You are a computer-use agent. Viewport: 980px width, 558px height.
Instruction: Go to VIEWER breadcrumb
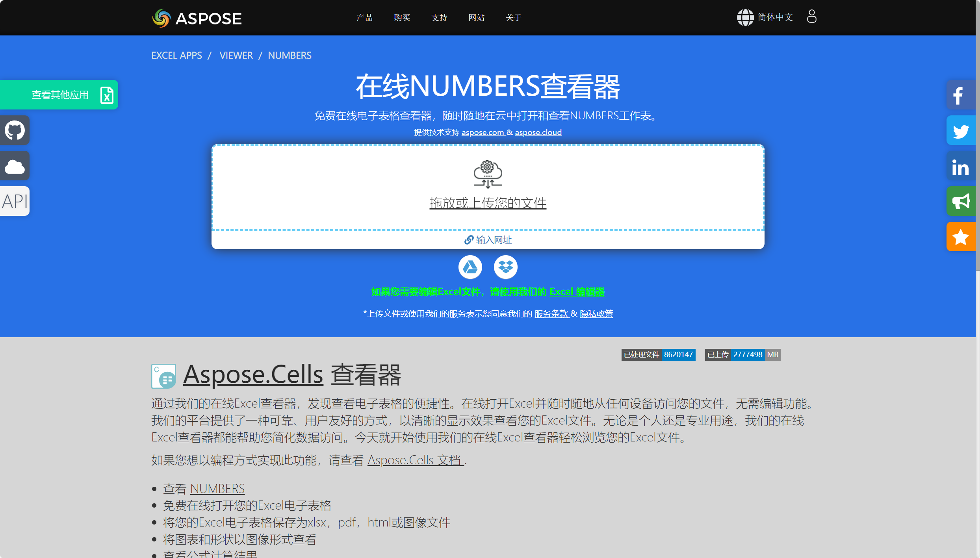[x=236, y=55]
